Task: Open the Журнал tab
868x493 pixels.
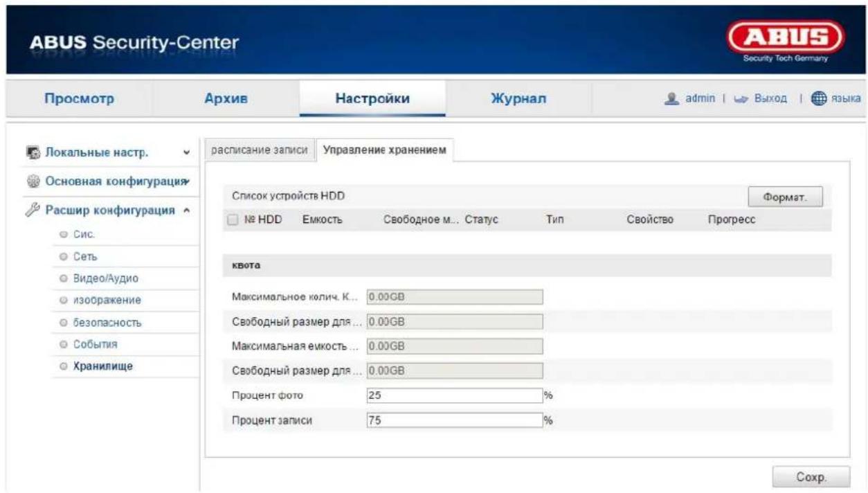Action: tap(518, 99)
